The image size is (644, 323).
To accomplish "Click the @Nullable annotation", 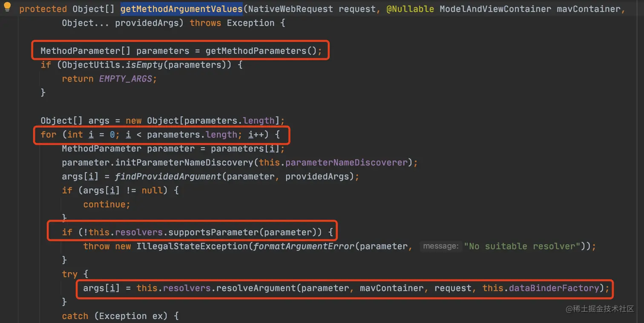I will click(410, 9).
